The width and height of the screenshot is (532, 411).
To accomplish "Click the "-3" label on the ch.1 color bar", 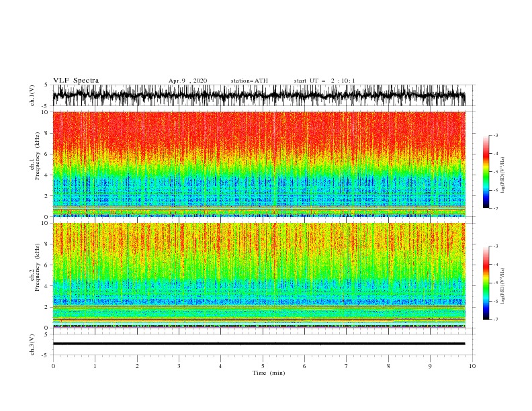I will (495, 135).
